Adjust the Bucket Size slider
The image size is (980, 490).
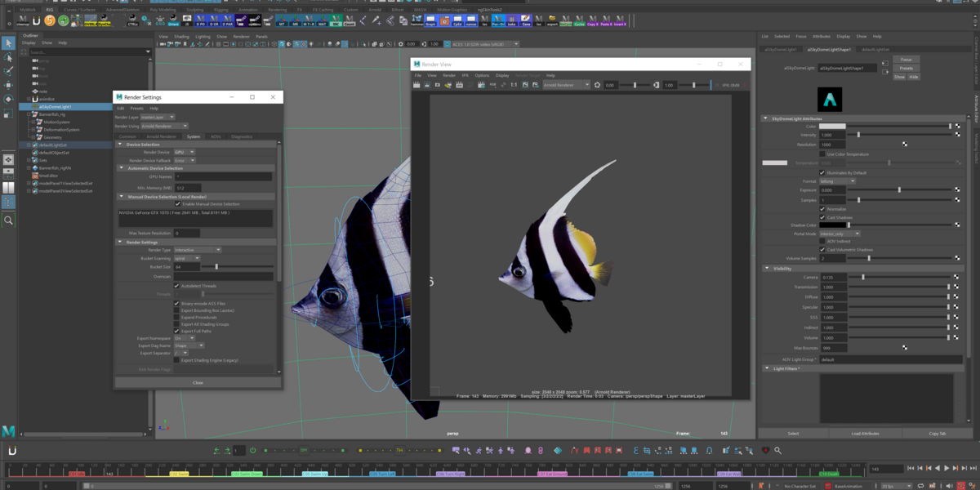(245, 267)
